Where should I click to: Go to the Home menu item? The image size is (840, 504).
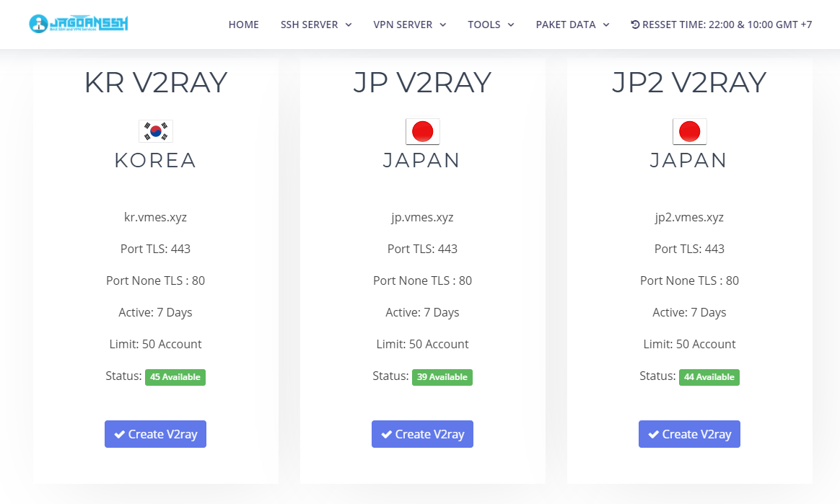pyautogui.click(x=244, y=25)
